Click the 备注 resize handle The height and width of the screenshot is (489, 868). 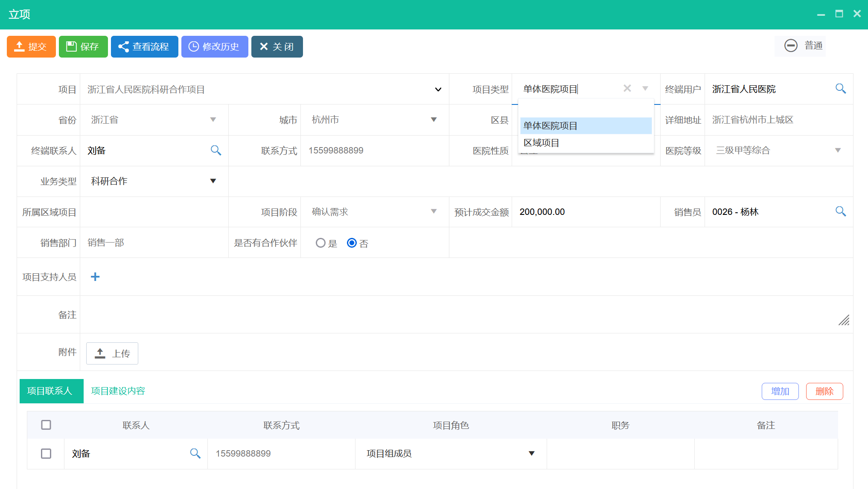[x=844, y=320]
